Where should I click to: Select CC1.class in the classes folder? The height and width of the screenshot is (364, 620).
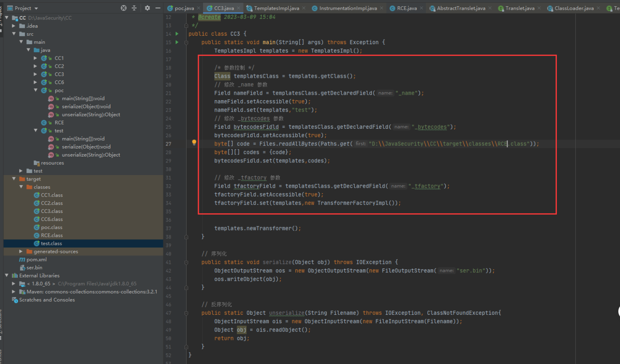(x=52, y=195)
